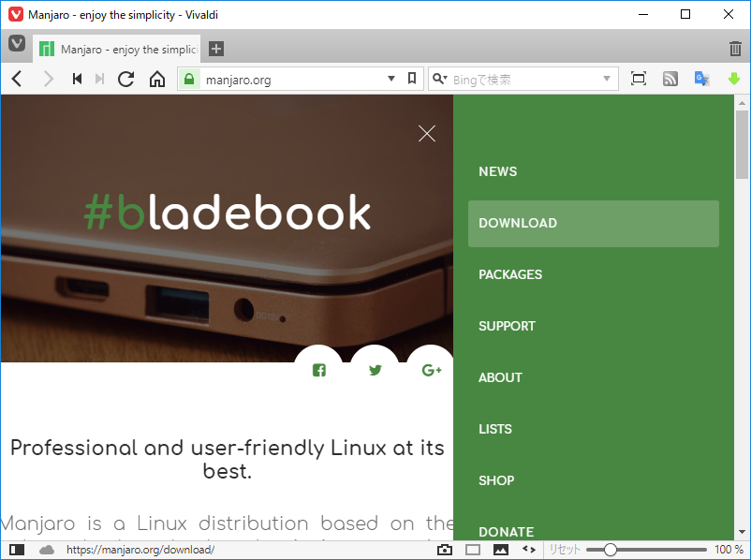Open page actions code icon
This screenshot has width=751, height=560.
click(x=529, y=550)
